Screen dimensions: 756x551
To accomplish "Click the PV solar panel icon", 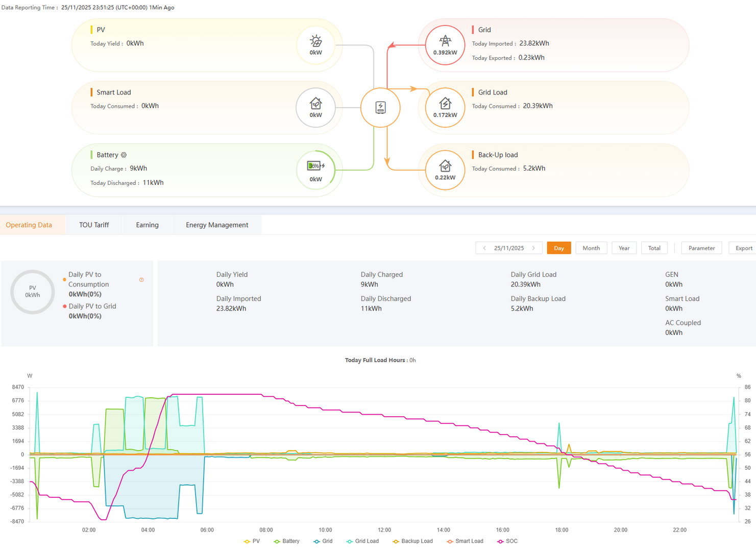I will click(x=315, y=41).
